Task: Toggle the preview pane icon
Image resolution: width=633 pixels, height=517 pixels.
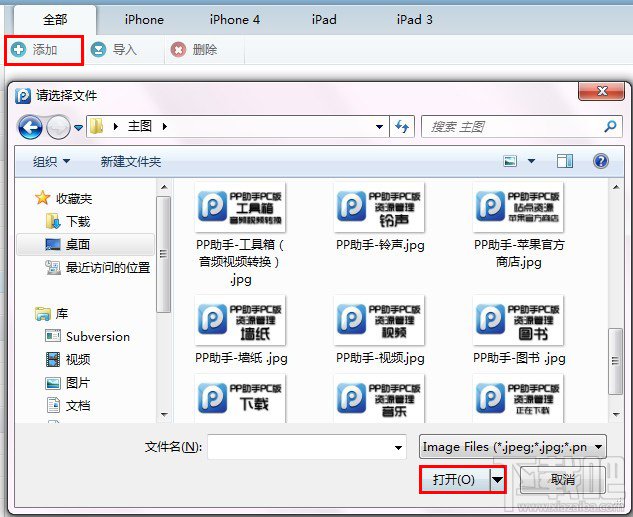Action: tap(565, 161)
